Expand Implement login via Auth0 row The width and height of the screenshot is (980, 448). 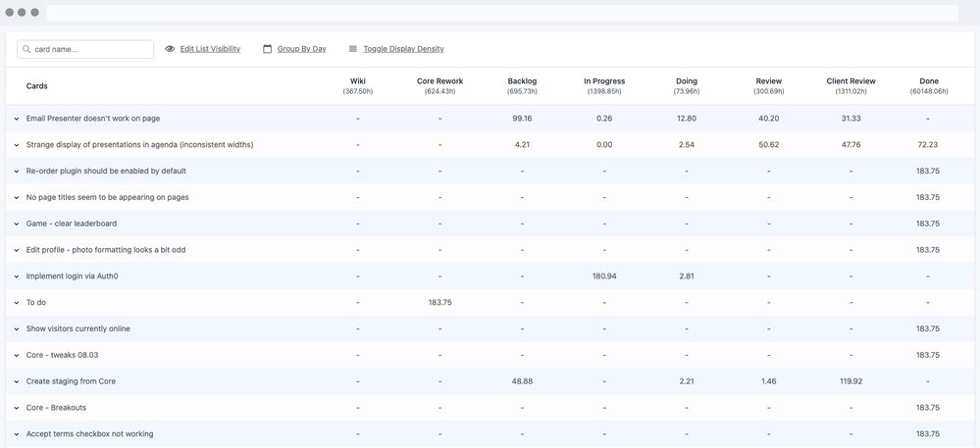(x=17, y=276)
